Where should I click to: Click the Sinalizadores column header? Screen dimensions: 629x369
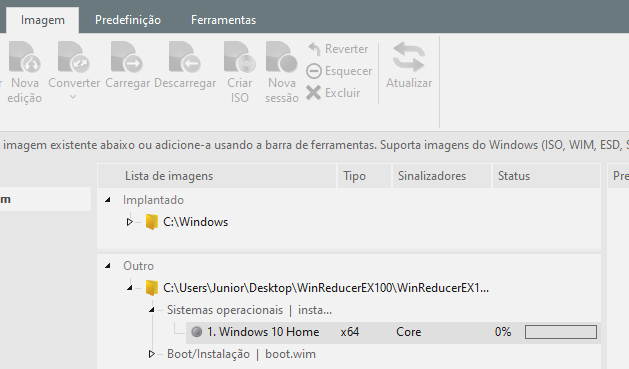(442, 176)
